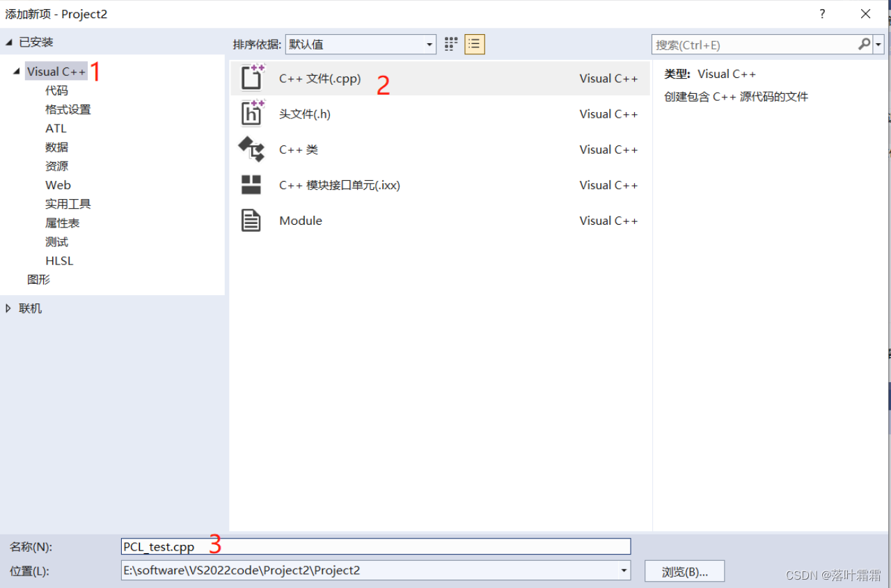Screen dimensions: 891x588
Task: Select the 数据 category
Action: point(57,147)
